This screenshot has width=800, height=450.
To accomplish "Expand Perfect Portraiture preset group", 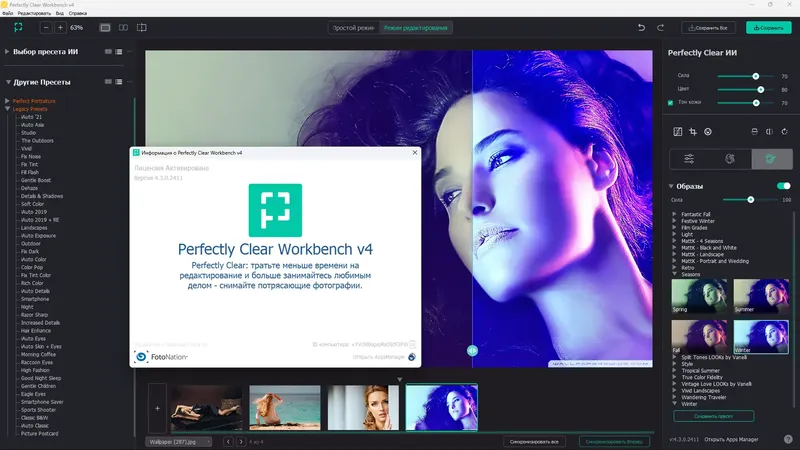I will click(7, 101).
